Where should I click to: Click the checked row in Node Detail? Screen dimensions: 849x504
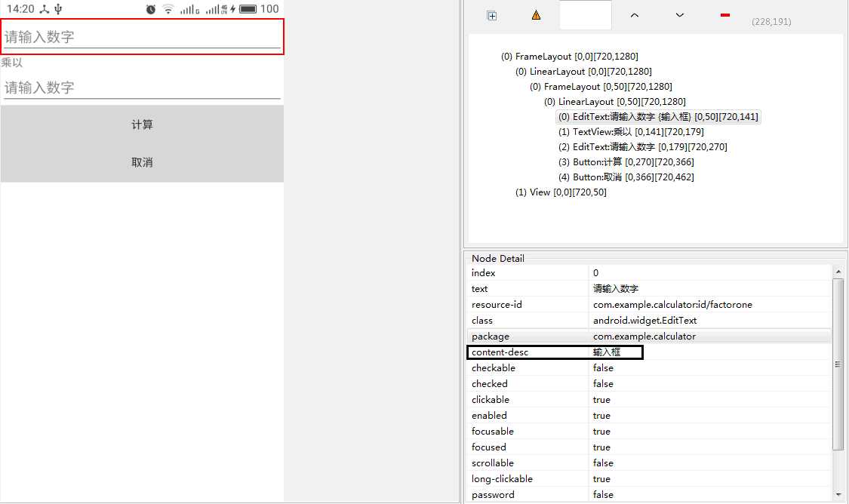649,384
